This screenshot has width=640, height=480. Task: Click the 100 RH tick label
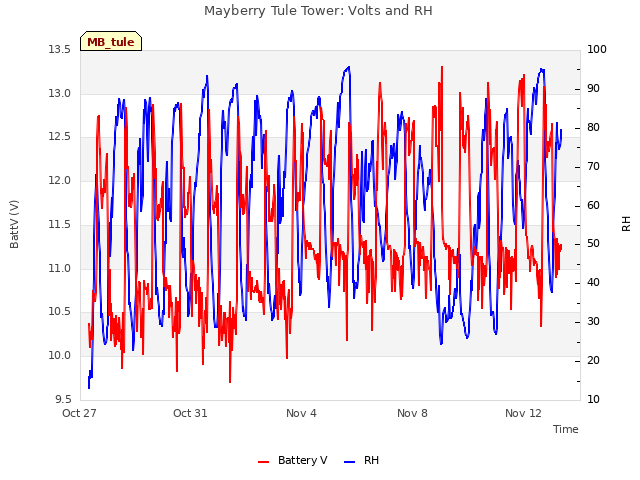click(597, 49)
